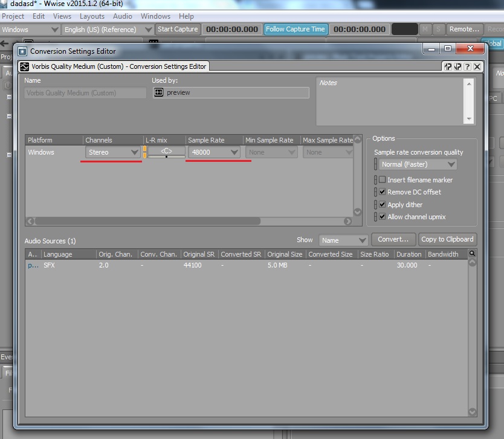
Task: Click link indicator beside Apply dither
Action: [375, 205]
